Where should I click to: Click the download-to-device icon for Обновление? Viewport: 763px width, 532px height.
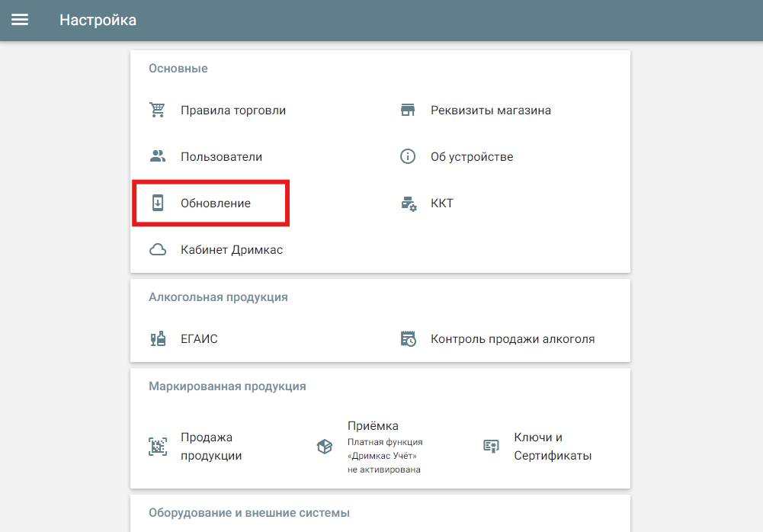(x=158, y=203)
